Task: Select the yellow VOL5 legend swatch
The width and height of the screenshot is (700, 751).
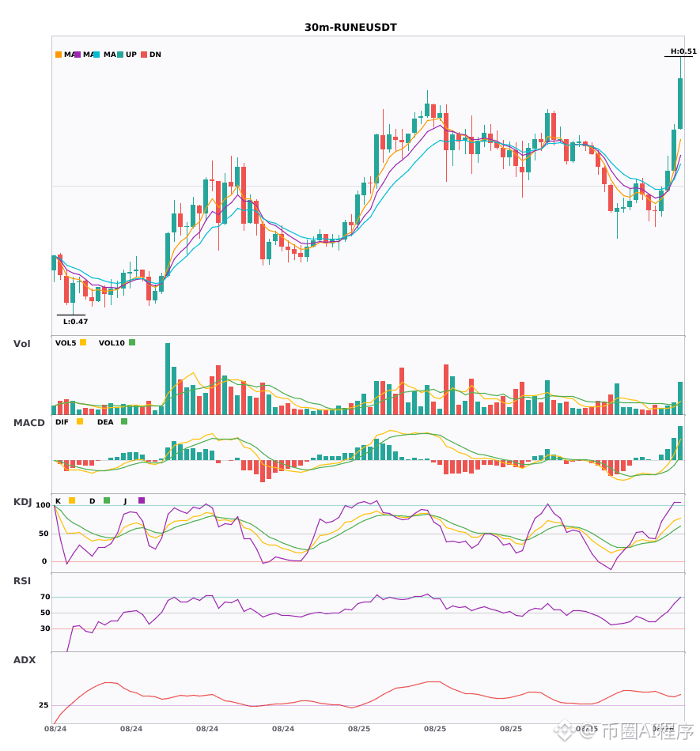Action: pyautogui.click(x=83, y=342)
